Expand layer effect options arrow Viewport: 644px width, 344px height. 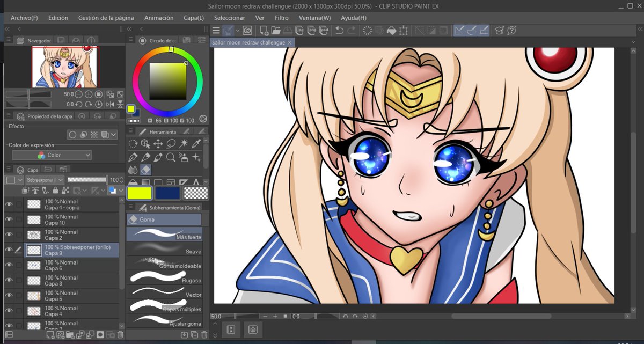pyautogui.click(x=113, y=135)
